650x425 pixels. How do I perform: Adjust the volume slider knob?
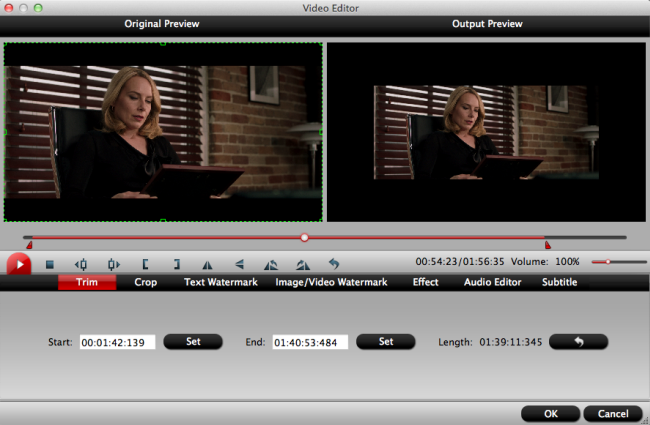[x=608, y=262]
